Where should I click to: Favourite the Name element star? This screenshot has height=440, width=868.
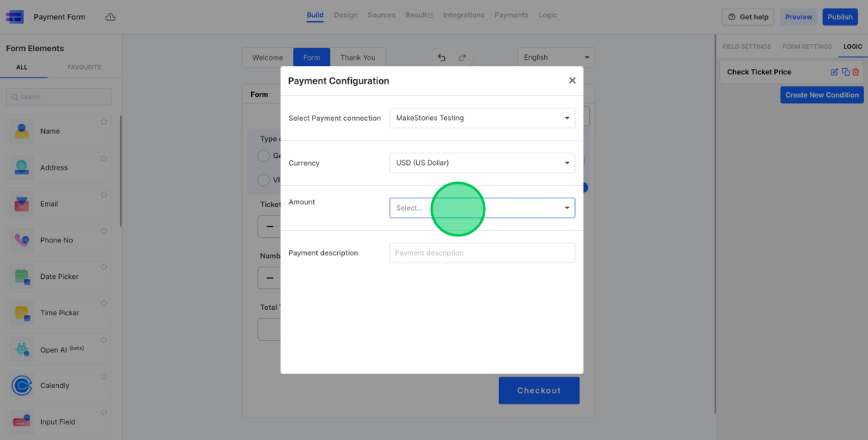104,122
